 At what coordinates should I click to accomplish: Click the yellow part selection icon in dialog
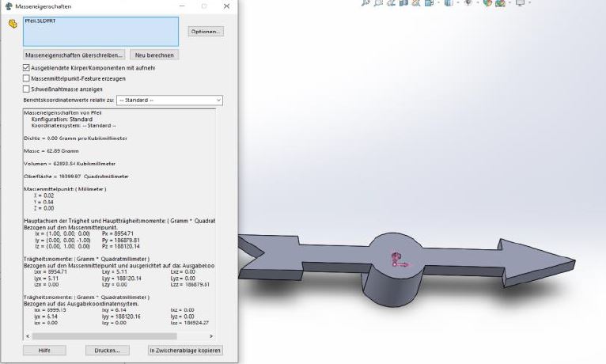pyautogui.click(x=12, y=23)
